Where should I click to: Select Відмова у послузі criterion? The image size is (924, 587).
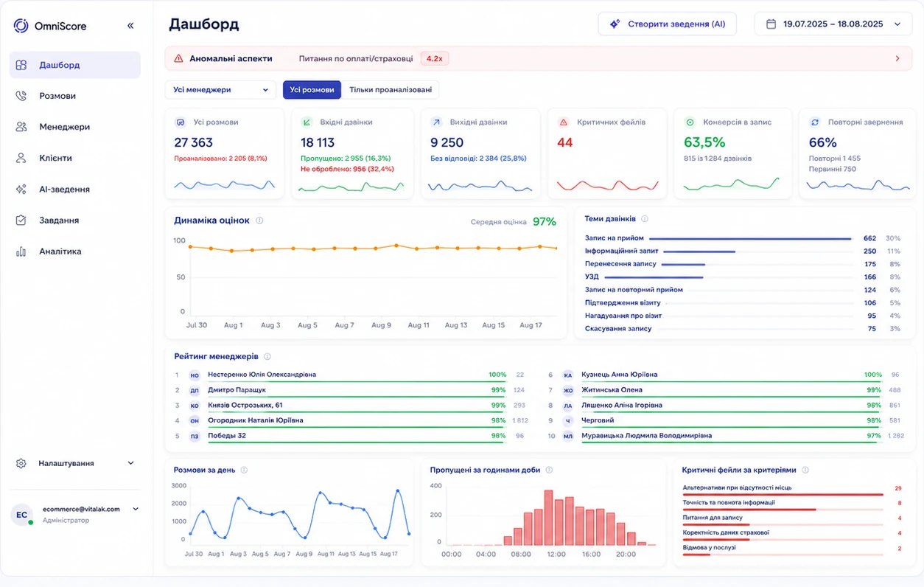click(793, 549)
